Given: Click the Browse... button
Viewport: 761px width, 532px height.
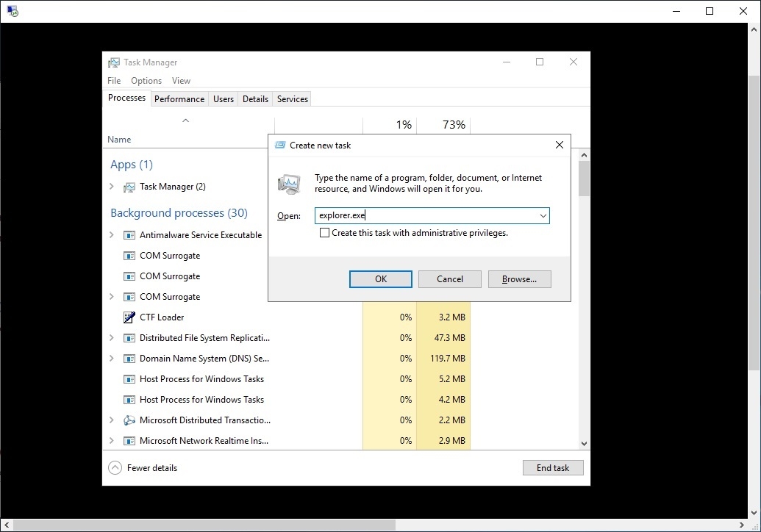Looking at the screenshot, I should click(519, 279).
